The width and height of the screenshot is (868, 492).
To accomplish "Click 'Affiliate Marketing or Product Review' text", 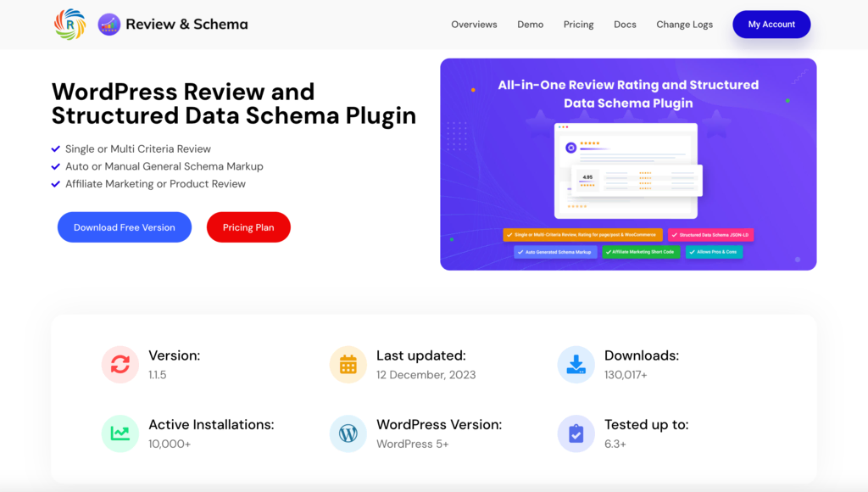I will [156, 184].
